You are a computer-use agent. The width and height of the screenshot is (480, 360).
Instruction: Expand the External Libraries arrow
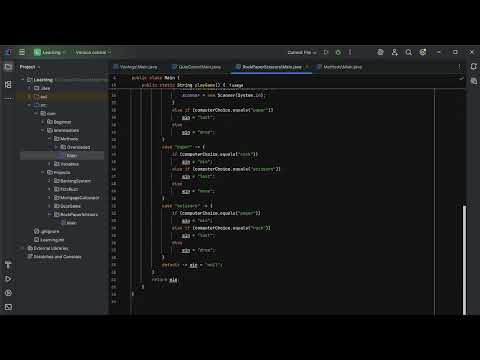[x=23, y=248]
